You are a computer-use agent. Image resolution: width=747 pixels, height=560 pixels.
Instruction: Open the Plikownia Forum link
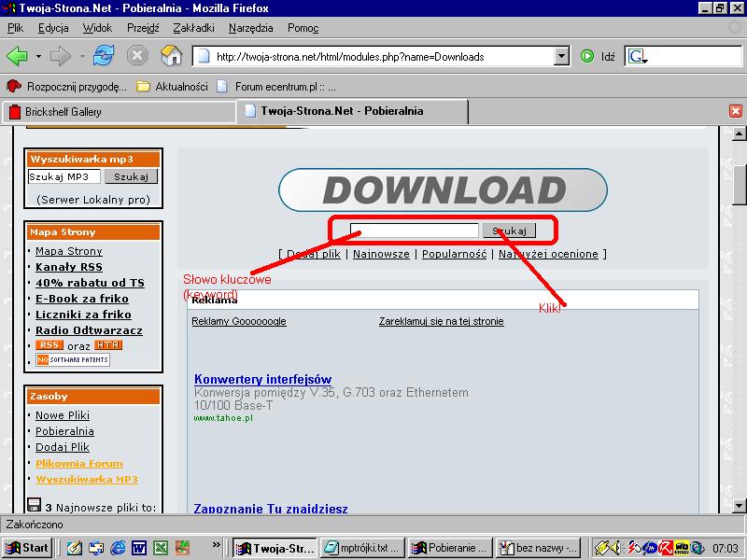pyautogui.click(x=79, y=463)
